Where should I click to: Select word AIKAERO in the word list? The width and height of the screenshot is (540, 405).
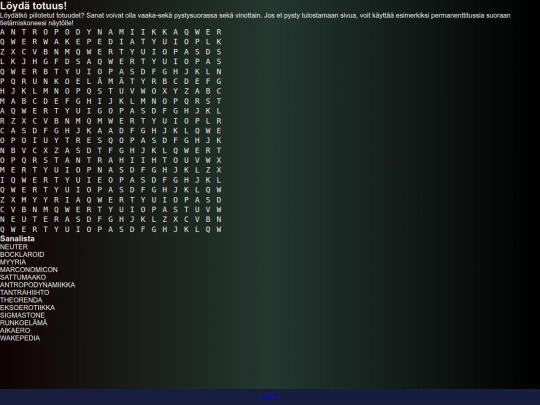click(15, 330)
